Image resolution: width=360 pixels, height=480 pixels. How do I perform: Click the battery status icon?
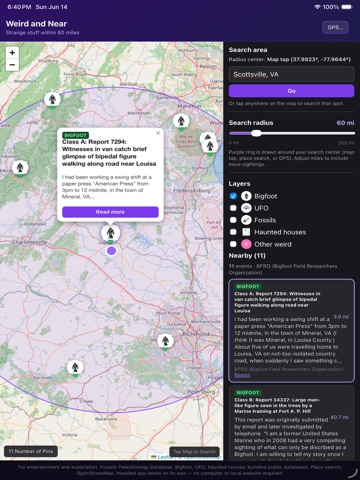(346, 7)
